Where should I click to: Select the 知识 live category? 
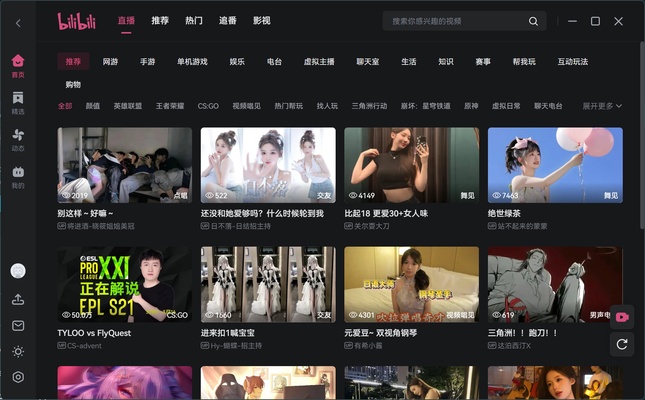click(445, 62)
